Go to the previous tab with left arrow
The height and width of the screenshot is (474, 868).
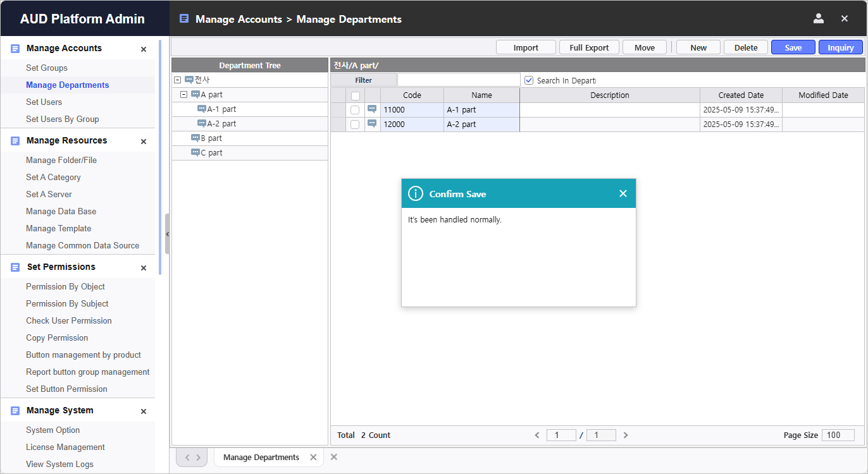187,457
